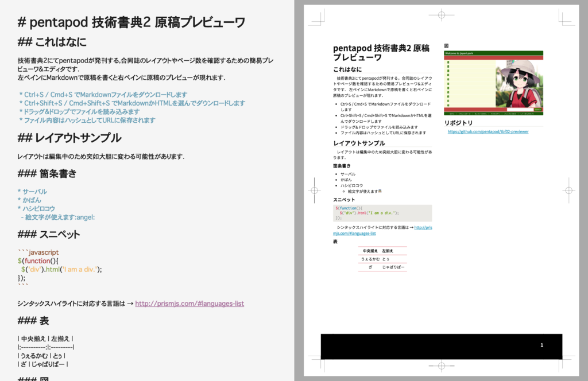
Task: Click the prismjs.com link in the editor pane
Action: (x=189, y=304)
